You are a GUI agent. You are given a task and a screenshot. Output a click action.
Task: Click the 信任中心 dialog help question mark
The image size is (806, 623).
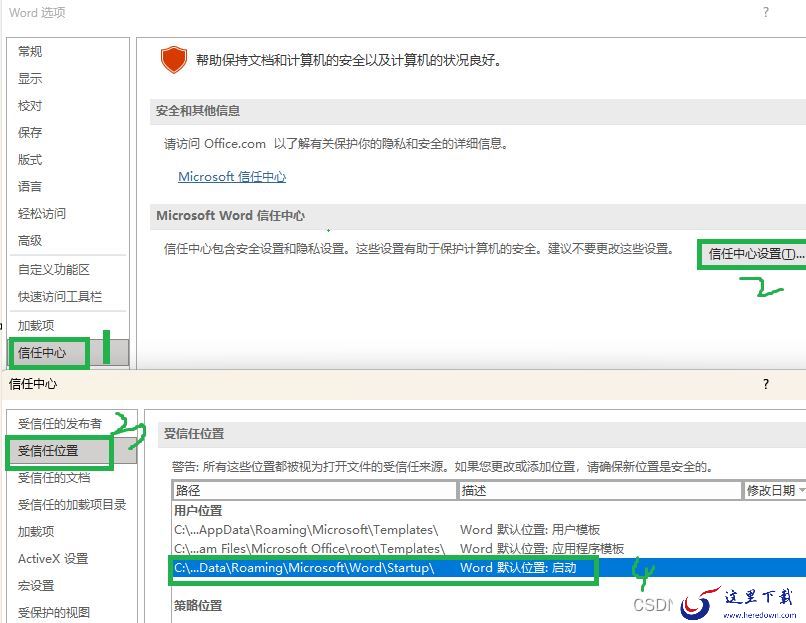pyautogui.click(x=766, y=384)
